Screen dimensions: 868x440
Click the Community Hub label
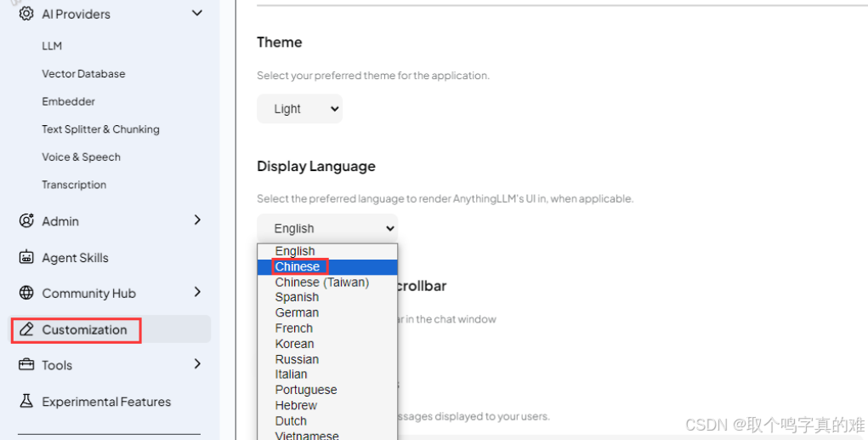pyautogui.click(x=88, y=293)
